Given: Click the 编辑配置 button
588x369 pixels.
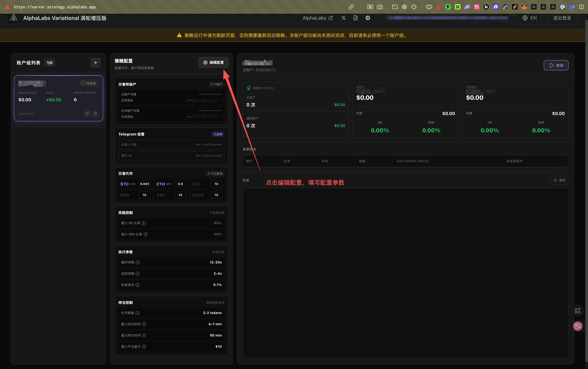Looking at the screenshot, I should (213, 62).
